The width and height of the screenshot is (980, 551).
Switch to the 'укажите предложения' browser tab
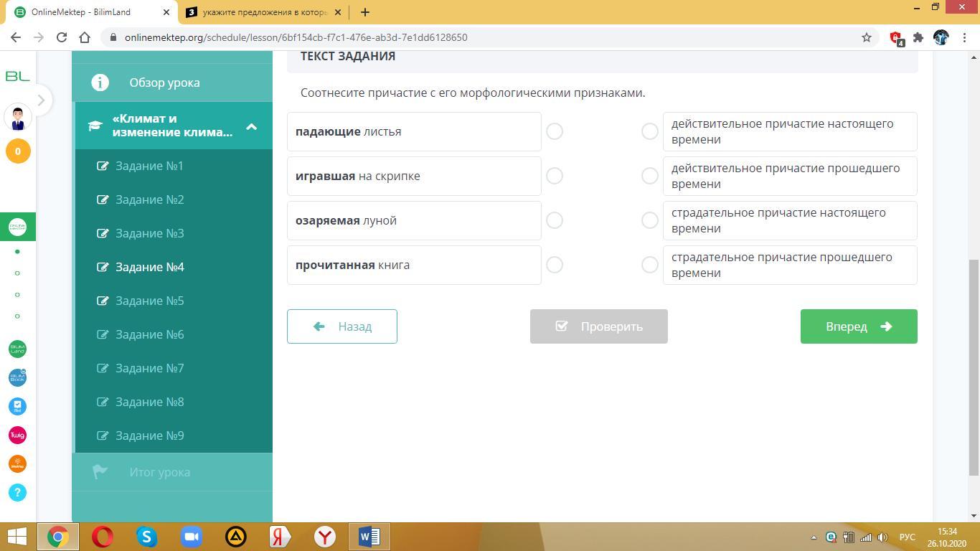(263, 12)
